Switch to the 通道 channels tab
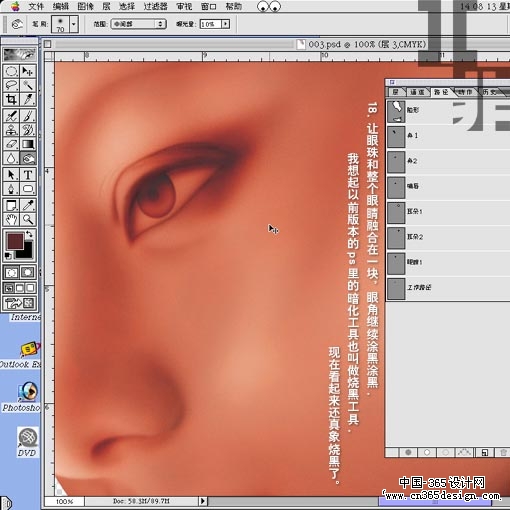Screen dimensions: 510x510 417,92
